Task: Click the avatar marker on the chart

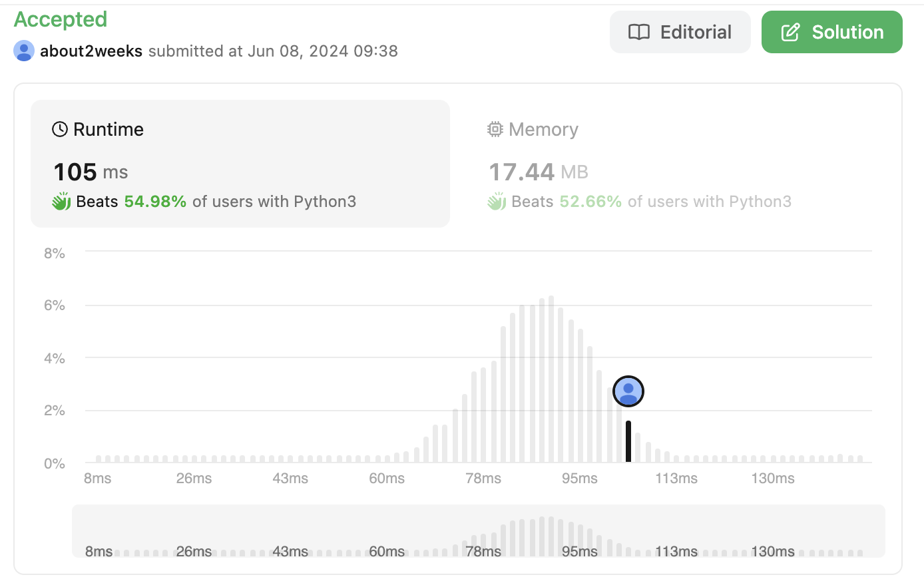Action: point(628,391)
